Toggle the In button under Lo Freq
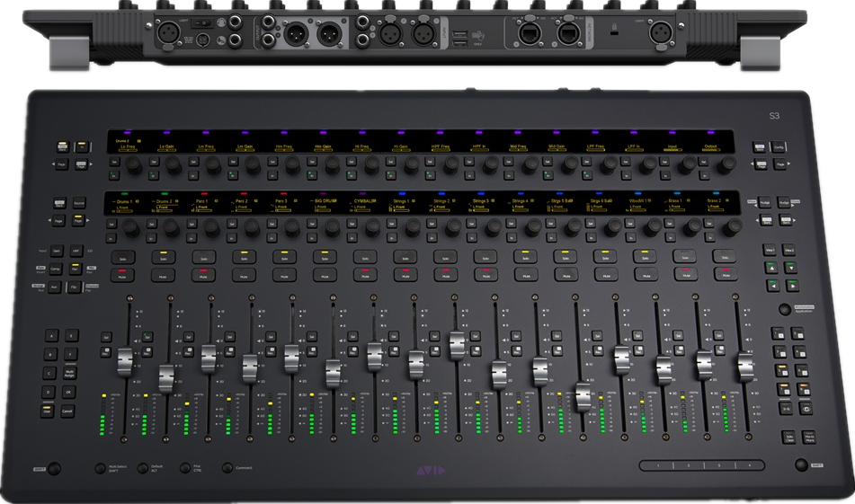 (x=114, y=175)
